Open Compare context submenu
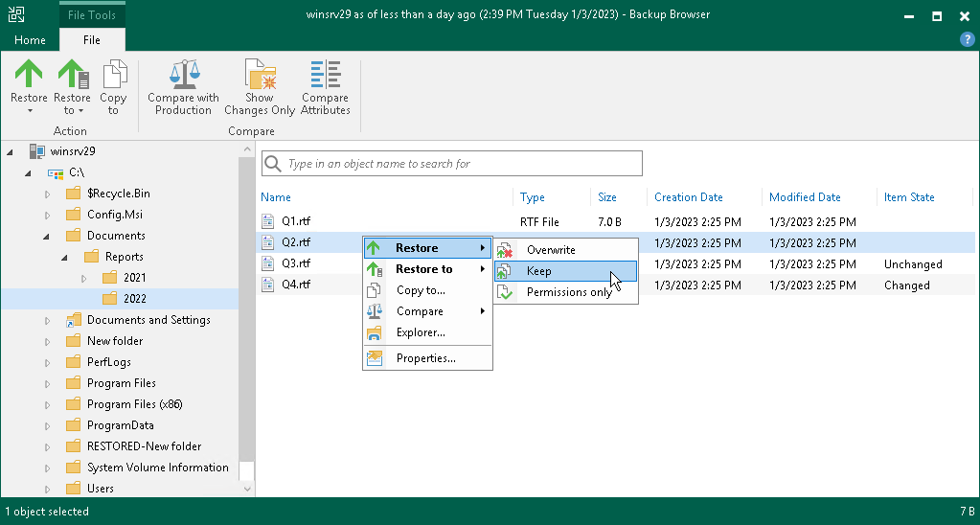Viewport: 980px width, 525px height. point(427,311)
